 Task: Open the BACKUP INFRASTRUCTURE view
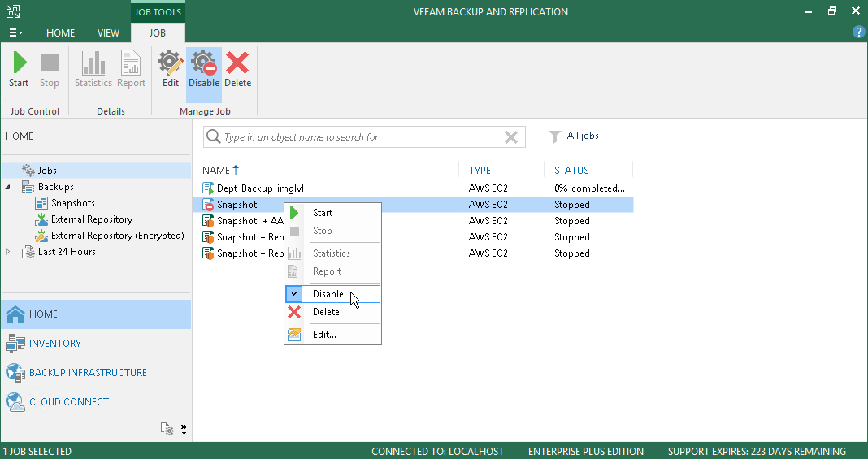coord(97,373)
